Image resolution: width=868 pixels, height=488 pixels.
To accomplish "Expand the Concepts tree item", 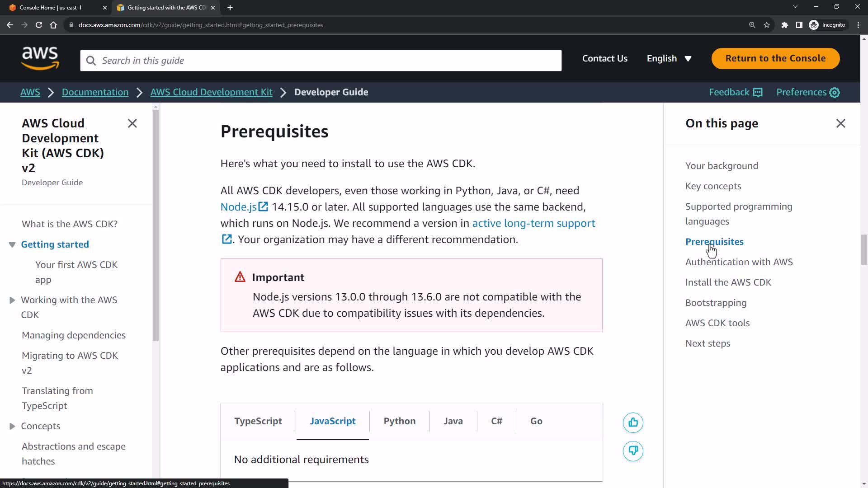I will 12,426.
